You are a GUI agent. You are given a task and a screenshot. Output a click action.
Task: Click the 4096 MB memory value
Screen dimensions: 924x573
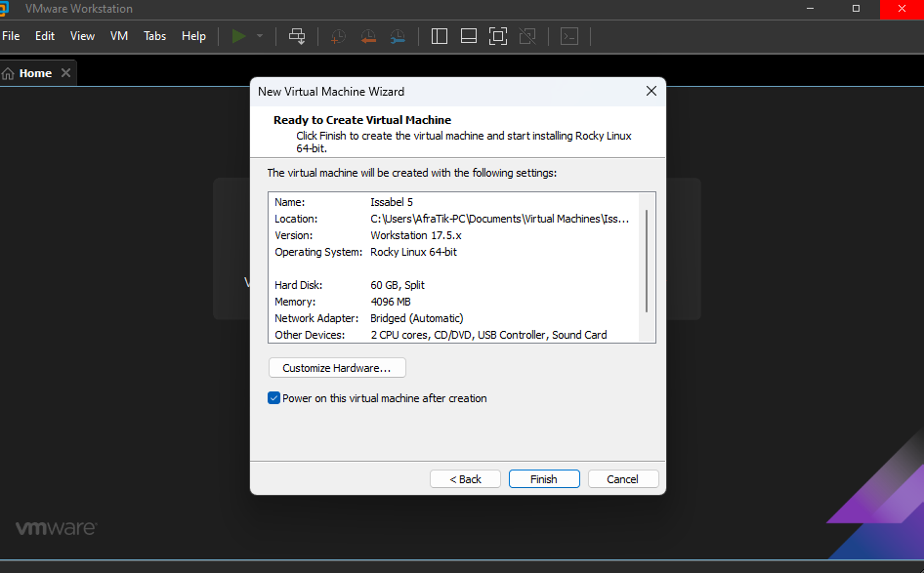point(391,302)
